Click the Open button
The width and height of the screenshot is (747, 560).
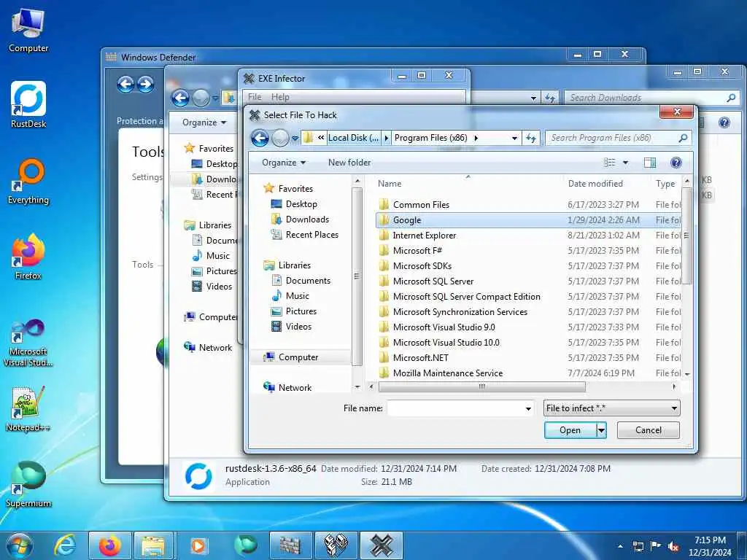pos(570,430)
